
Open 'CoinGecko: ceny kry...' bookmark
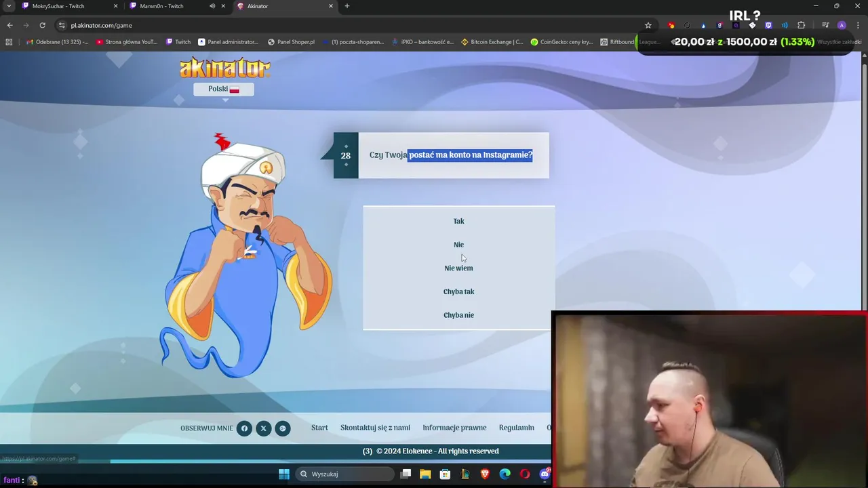pyautogui.click(x=561, y=41)
